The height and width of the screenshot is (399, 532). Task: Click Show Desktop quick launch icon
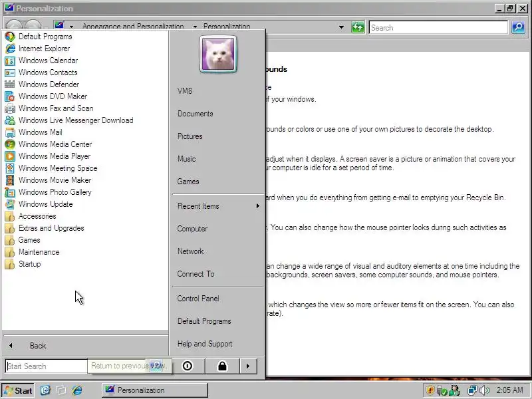click(x=45, y=390)
